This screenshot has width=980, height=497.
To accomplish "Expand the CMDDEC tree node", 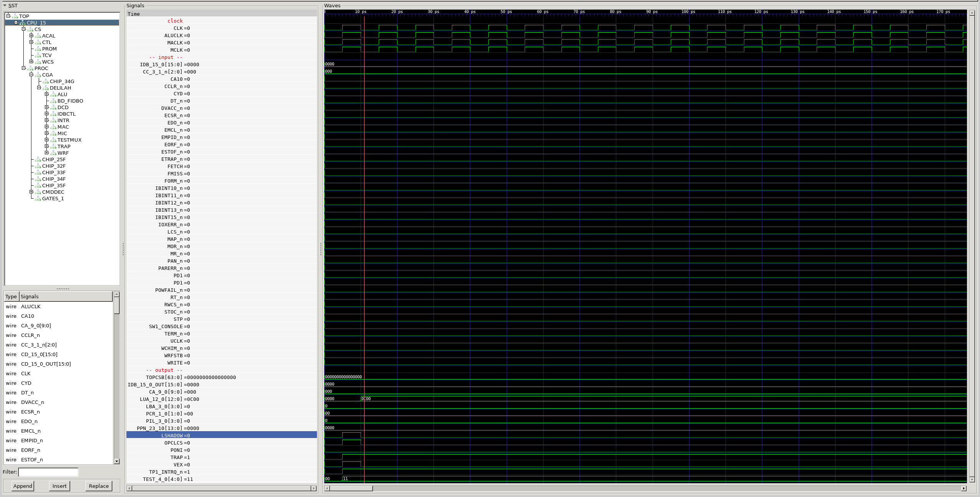I will click(31, 192).
